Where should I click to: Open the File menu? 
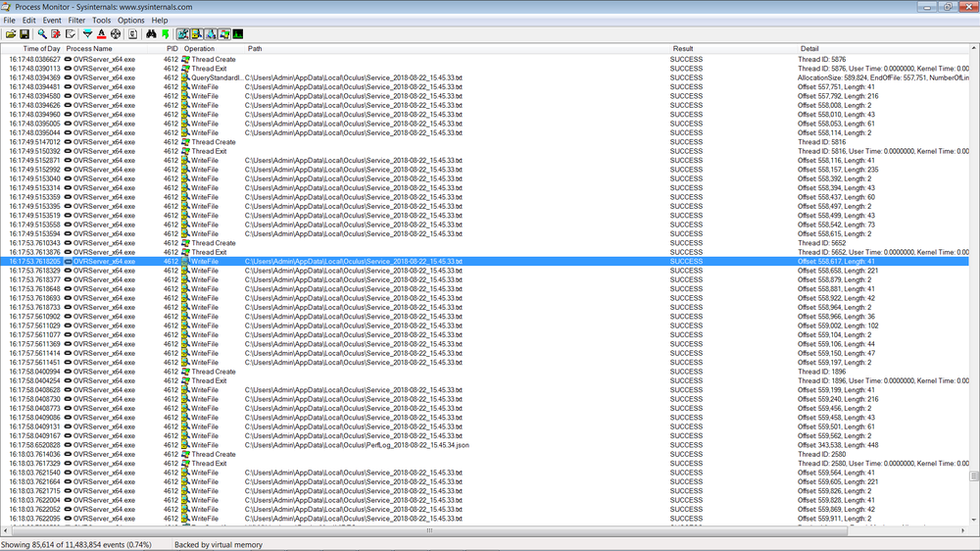10,20
